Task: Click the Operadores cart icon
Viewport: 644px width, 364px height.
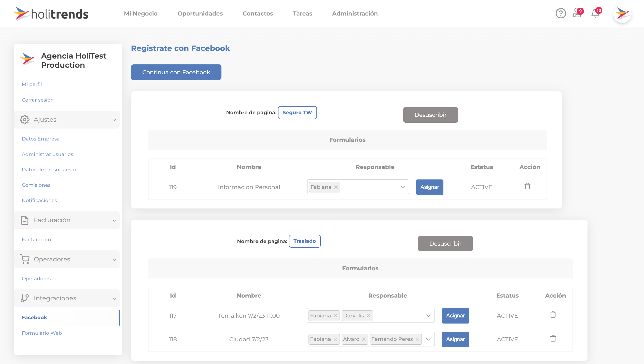Action: pyautogui.click(x=25, y=259)
